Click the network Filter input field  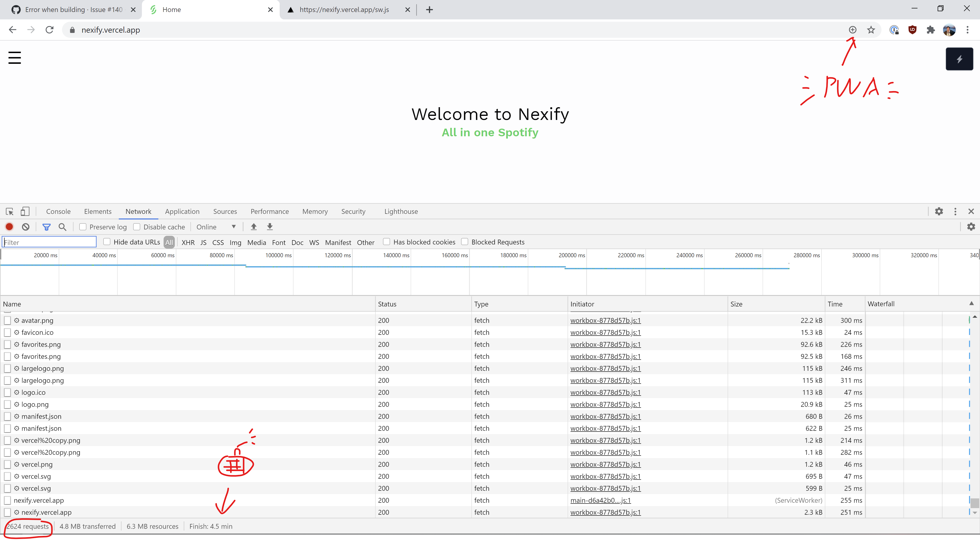pos(49,242)
